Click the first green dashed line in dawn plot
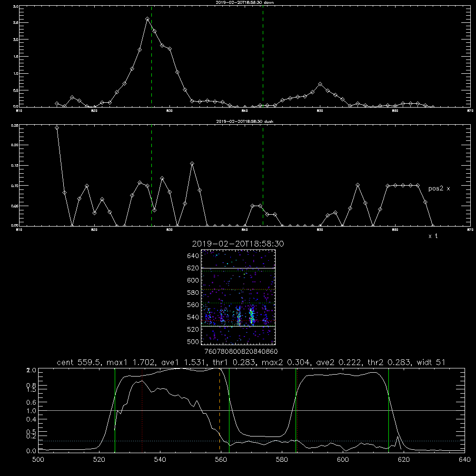This screenshot has width=476, height=476. tap(151, 57)
